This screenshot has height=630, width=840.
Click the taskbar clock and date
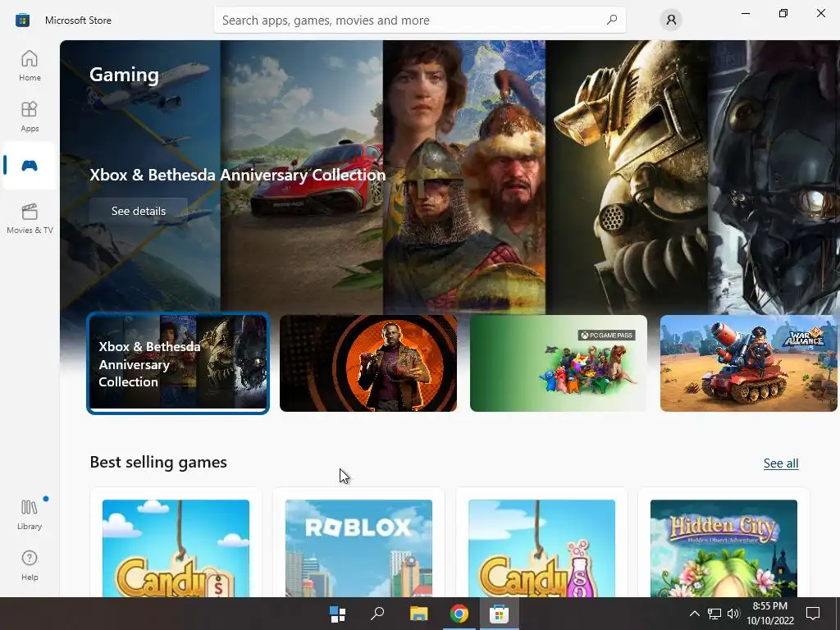(x=769, y=614)
